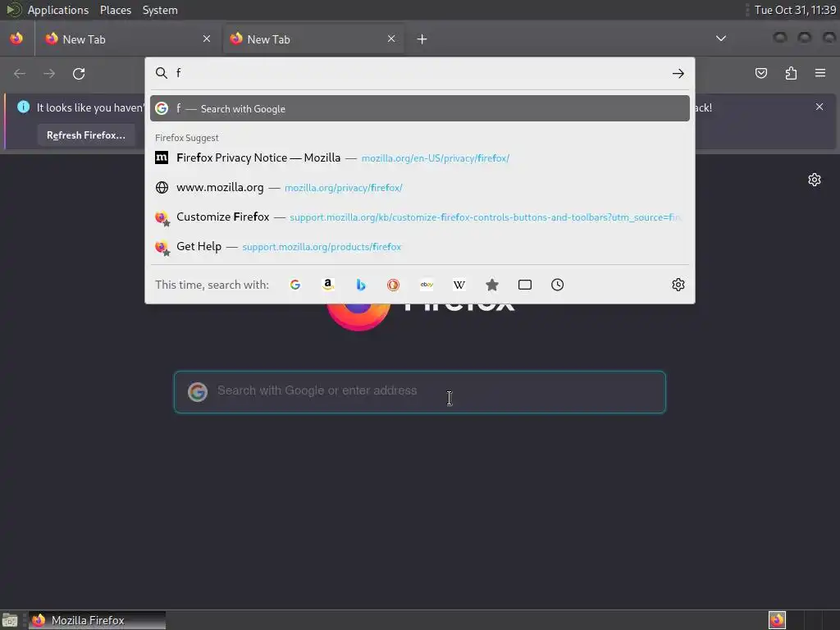Viewport: 840px width, 630px height.
Task: Dismiss the refresh notification bar
Action: pyautogui.click(x=819, y=107)
